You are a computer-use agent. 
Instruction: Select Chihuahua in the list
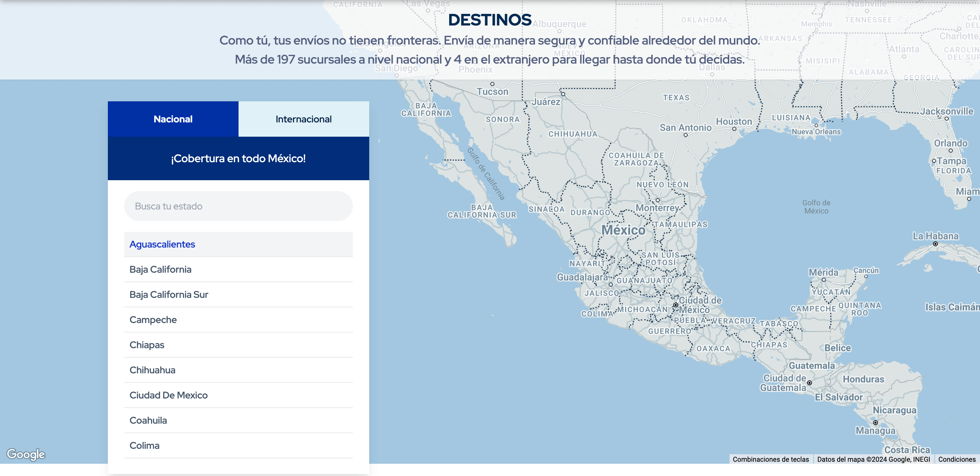152,370
